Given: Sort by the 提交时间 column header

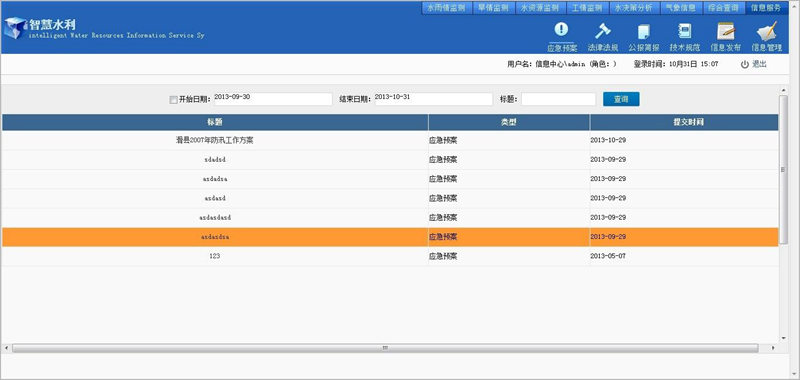Looking at the screenshot, I should click(x=684, y=122).
